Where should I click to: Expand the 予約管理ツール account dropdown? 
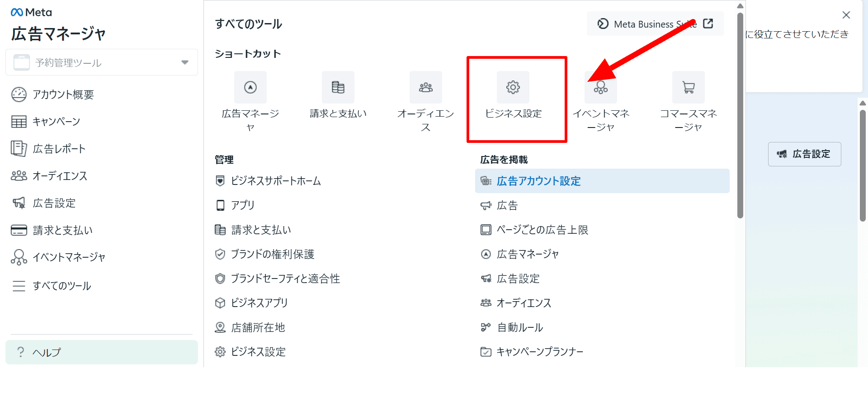[102, 62]
